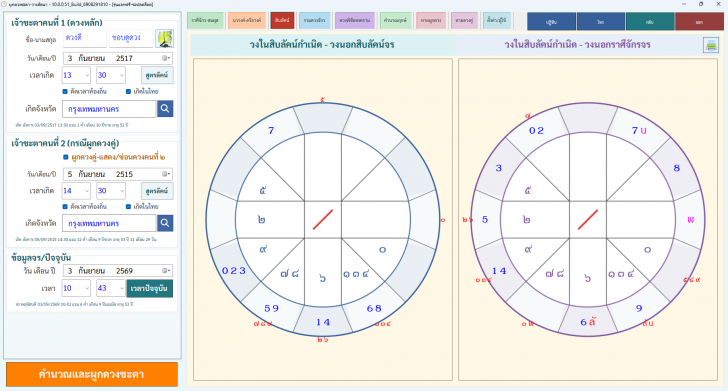Click the 02 value in right chart
Image resolution: width=728 pixels, height=391 pixels.
pos(536,131)
